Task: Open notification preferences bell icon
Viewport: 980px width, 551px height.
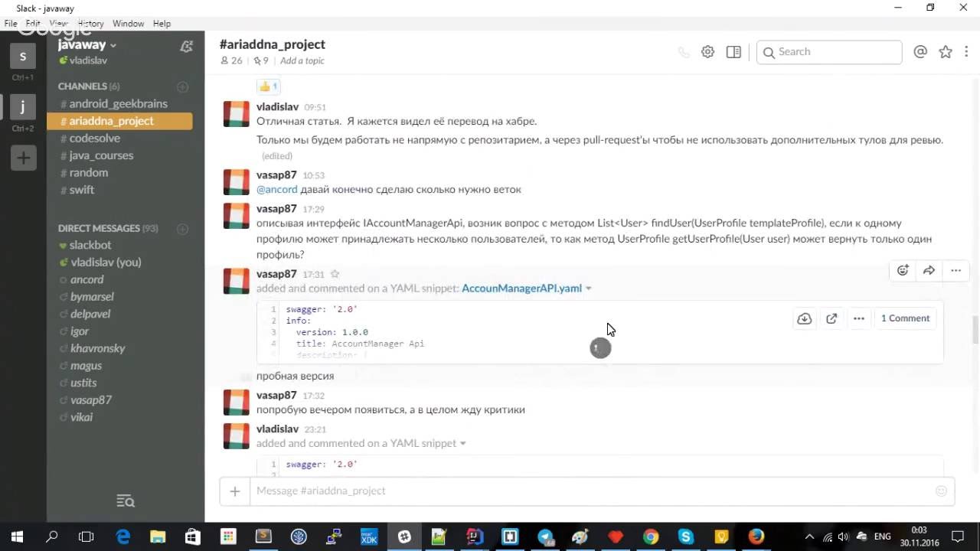Action: point(186,47)
